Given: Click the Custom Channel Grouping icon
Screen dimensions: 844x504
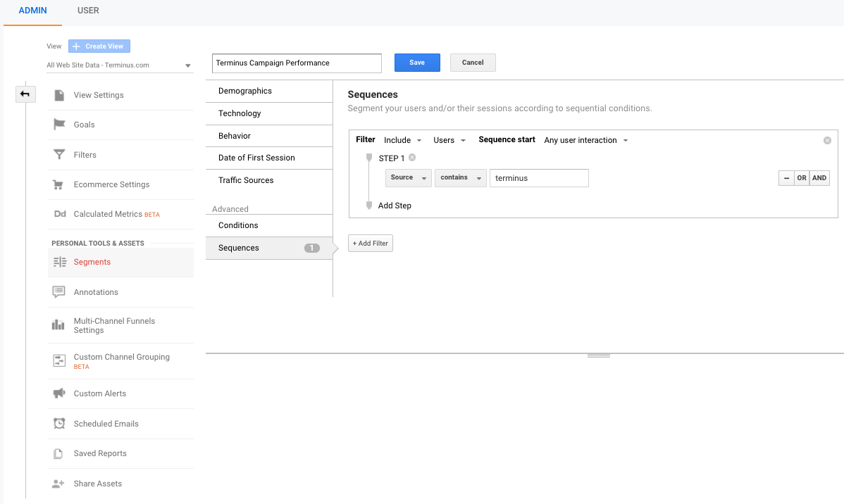Looking at the screenshot, I should point(59,360).
